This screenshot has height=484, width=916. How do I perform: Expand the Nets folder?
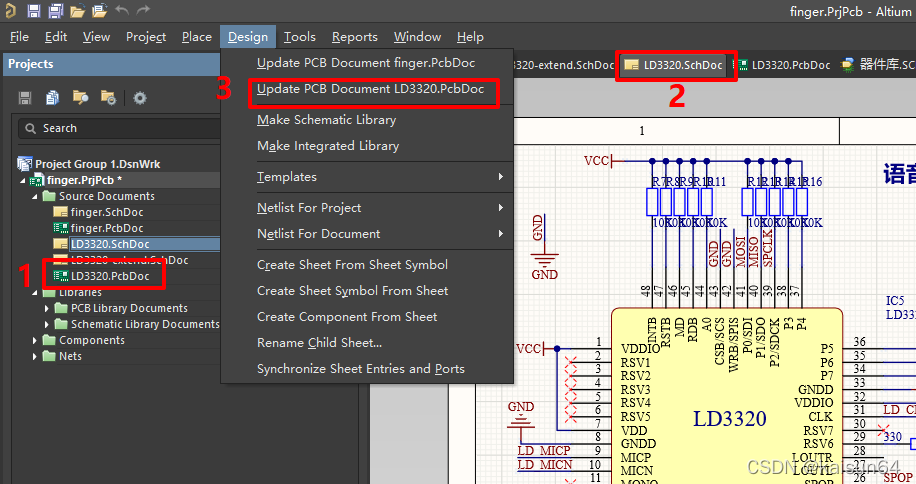click(34, 356)
